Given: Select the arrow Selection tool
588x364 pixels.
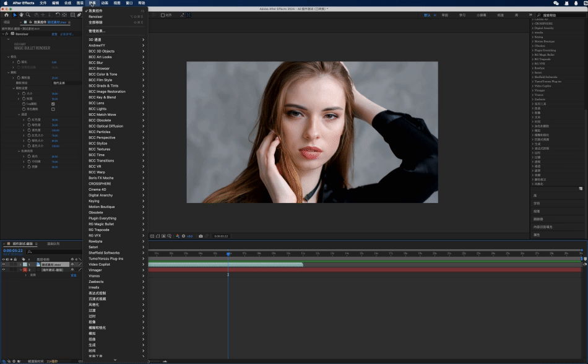Looking at the screenshot, I should pyautogui.click(x=14, y=15).
